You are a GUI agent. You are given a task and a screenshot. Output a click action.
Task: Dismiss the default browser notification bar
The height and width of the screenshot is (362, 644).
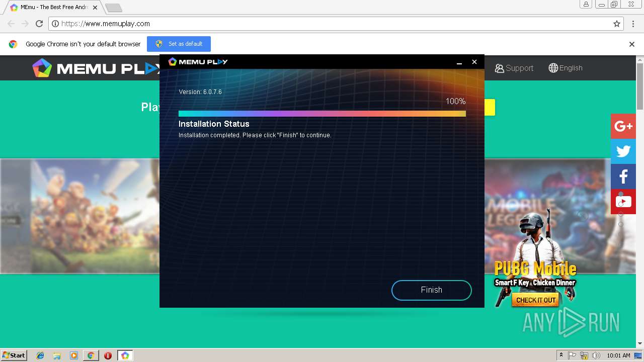pos(632,44)
